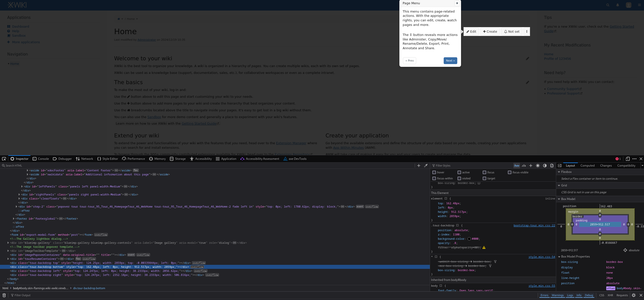Enable the :visited pseudo-class checkbox
This screenshot has width=644, height=300.
pos(459,178)
